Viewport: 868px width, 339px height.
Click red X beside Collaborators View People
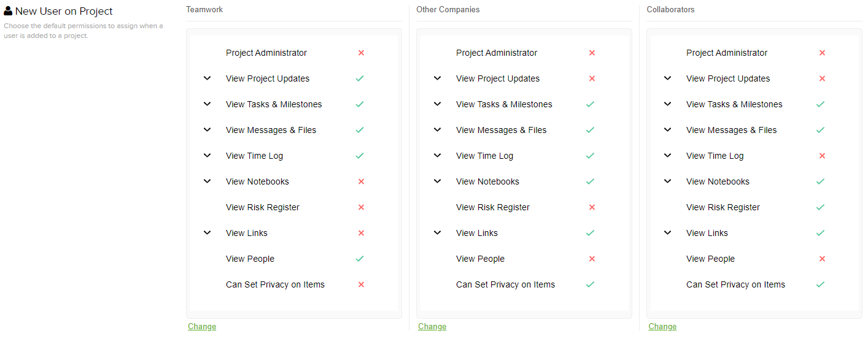coord(822,259)
